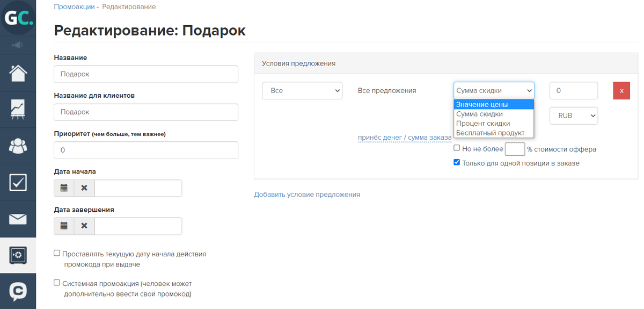Uncheck Только для одной позиции в заказе
Viewport: 644px width, 309px height.
[x=457, y=162]
